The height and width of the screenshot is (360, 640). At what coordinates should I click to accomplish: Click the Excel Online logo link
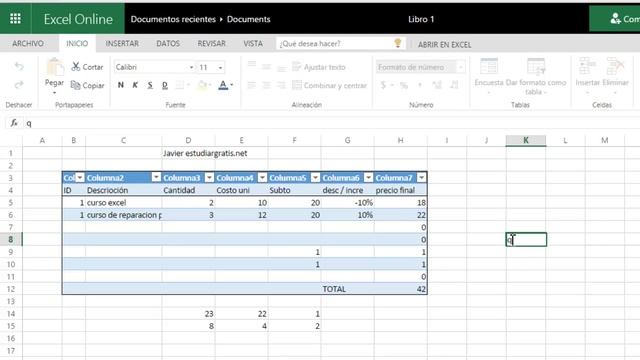[78, 19]
